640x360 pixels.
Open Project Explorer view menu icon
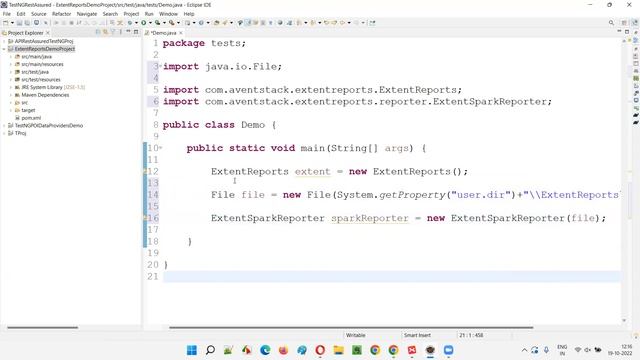click(x=120, y=32)
